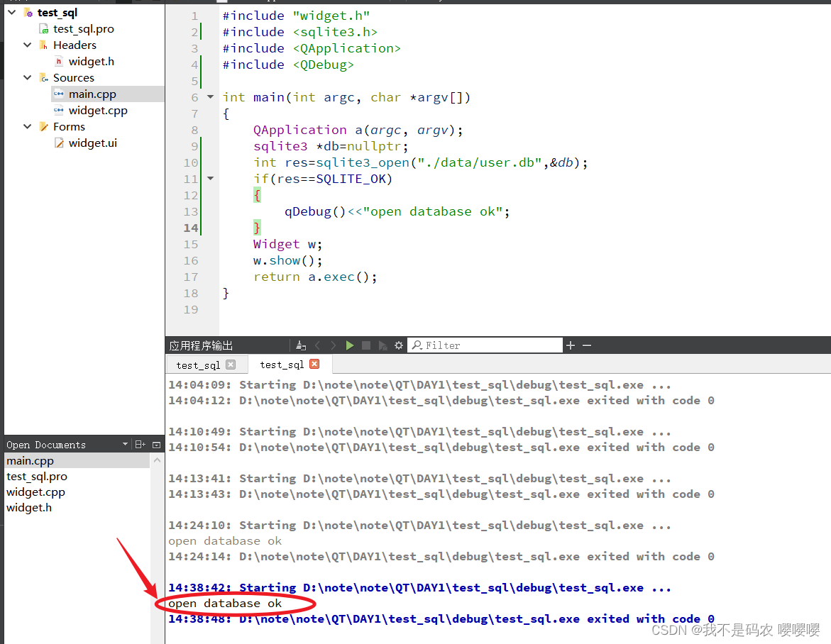
Task: Select widget.ui under Forms
Action: click(92, 143)
